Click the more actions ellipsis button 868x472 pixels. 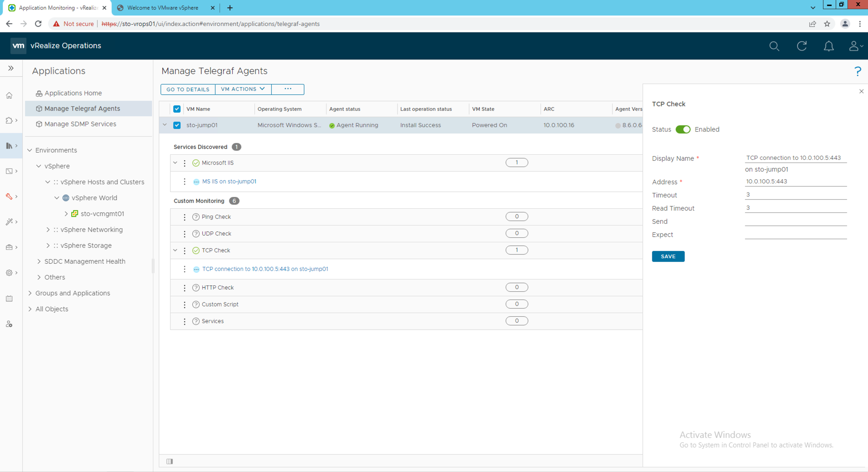point(288,89)
